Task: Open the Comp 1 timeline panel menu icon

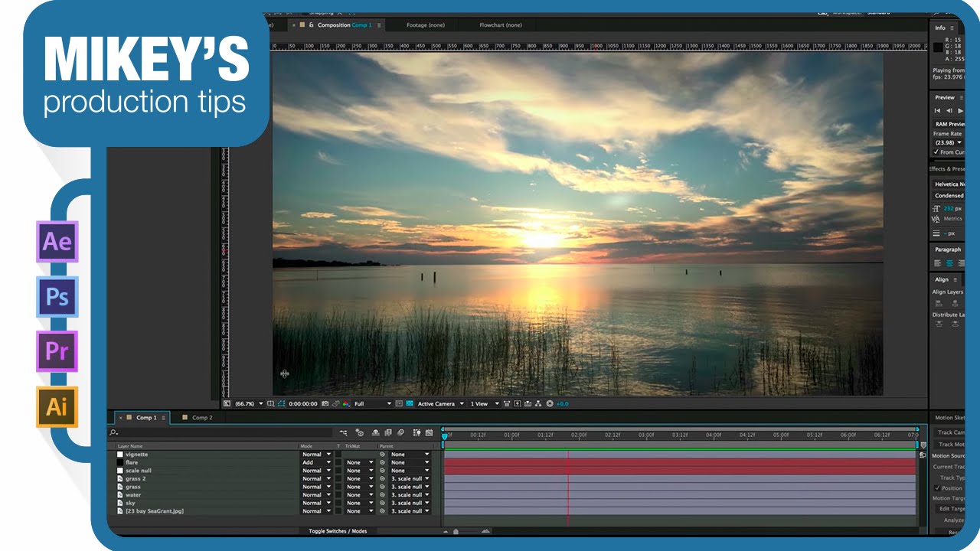Action: pyautogui.click(x=163, y=418)
